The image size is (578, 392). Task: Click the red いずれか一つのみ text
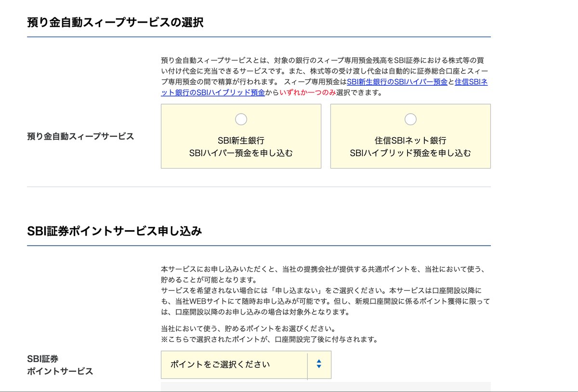308,93
